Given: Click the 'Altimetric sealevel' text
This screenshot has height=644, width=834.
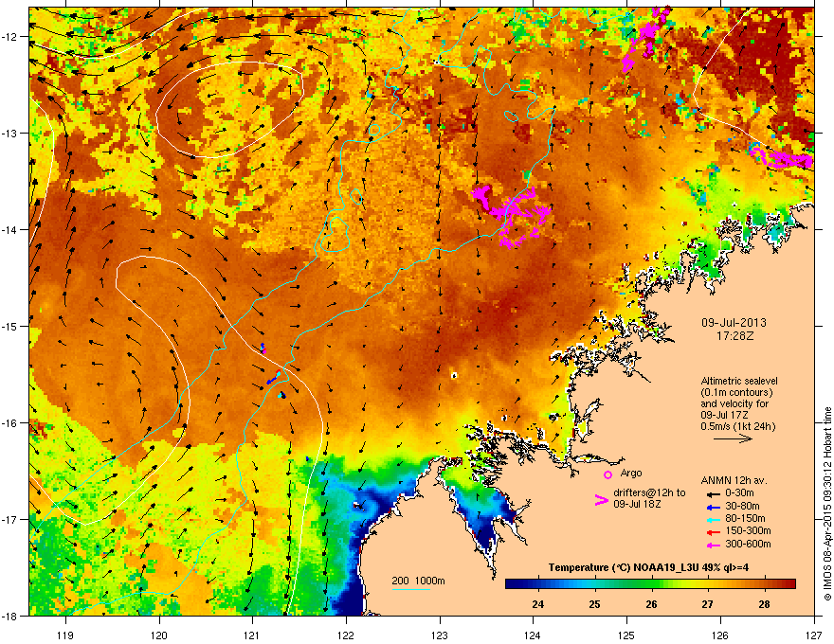Looking at the screenshot, I should click(739, 381).
